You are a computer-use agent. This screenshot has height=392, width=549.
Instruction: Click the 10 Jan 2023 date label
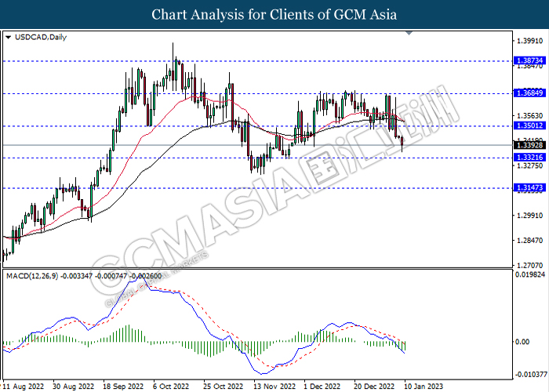point(424,387)
